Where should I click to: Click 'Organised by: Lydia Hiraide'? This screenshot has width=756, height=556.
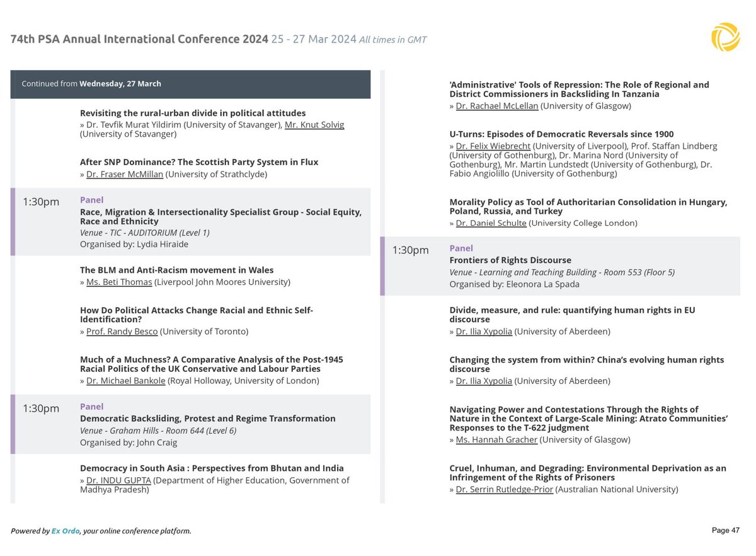134,245
